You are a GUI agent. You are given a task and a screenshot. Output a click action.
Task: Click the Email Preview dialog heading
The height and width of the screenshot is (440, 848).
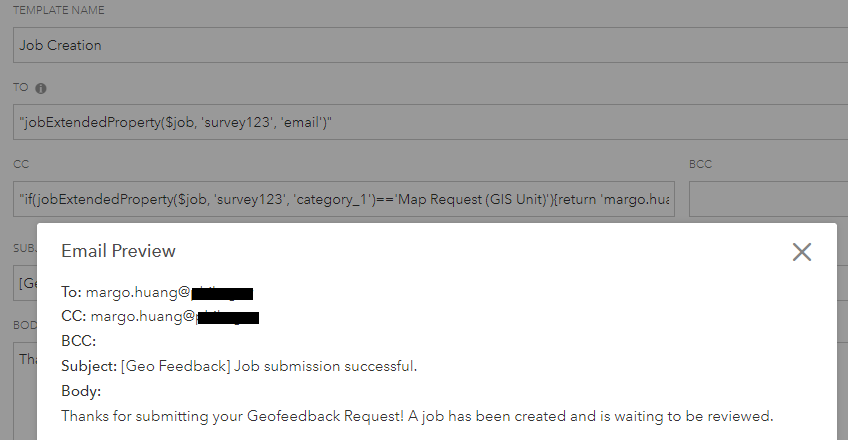click(118, 251)
